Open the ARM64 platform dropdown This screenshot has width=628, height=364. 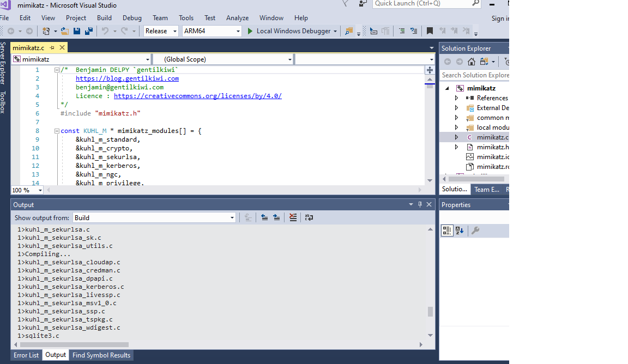point(237,31)
